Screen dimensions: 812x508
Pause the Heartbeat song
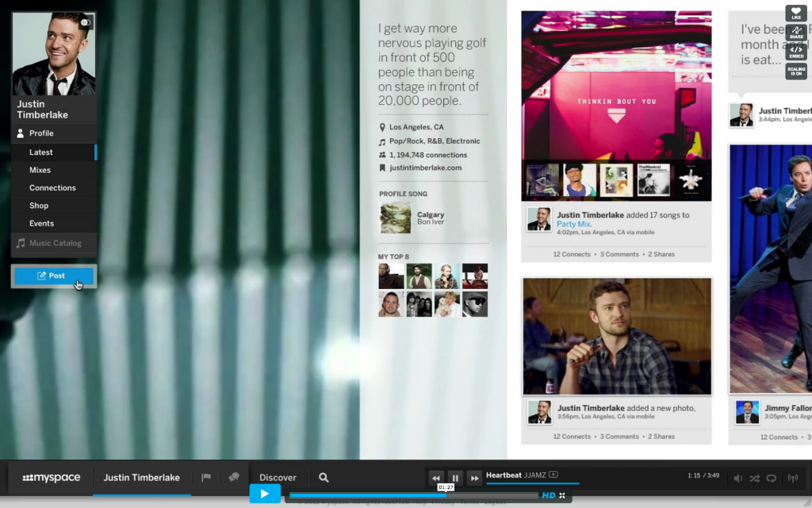455,479
